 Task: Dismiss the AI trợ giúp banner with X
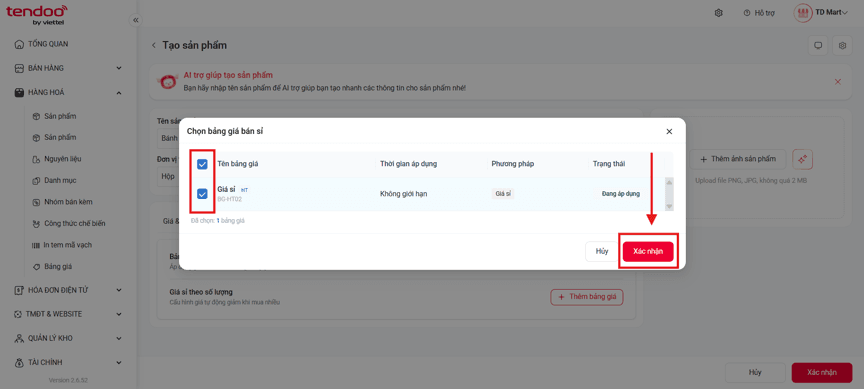click(x=838, y=82)
